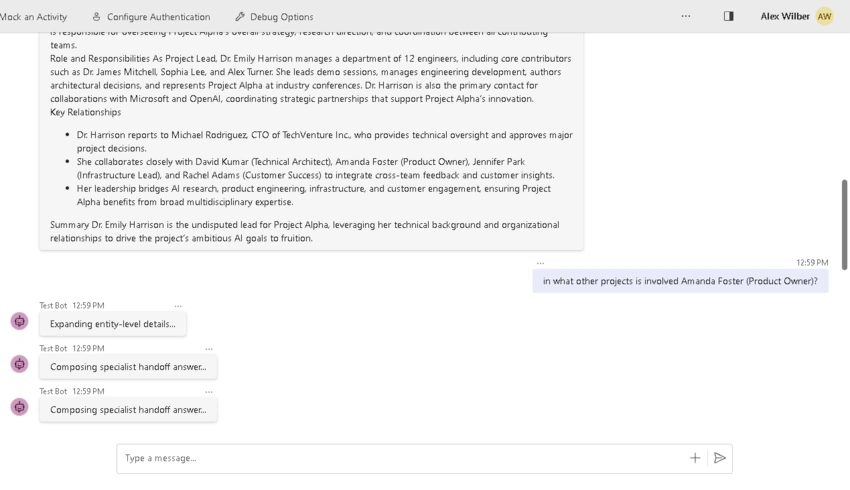Image resolution: width=850 pixels, height=490 pixels.
Task: Open the top bar more options ellipsis
Action: click(686, 16)
